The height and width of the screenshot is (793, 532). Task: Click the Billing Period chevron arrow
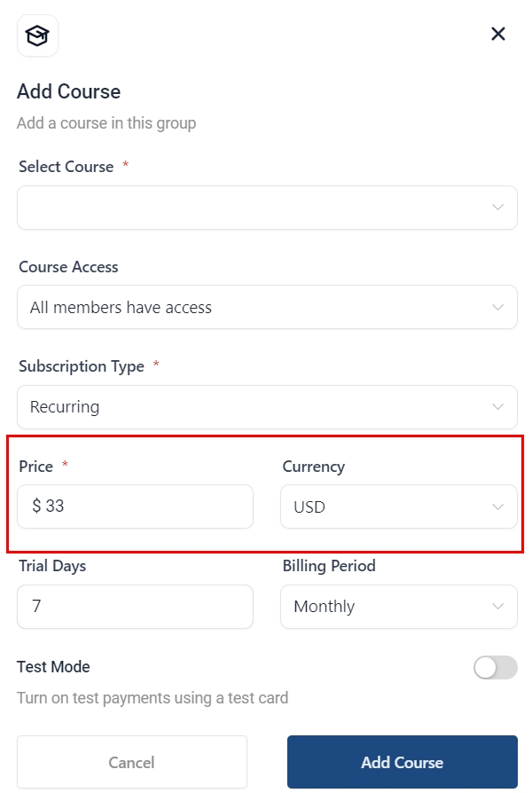pyautogui.click(x=497, y=607)
